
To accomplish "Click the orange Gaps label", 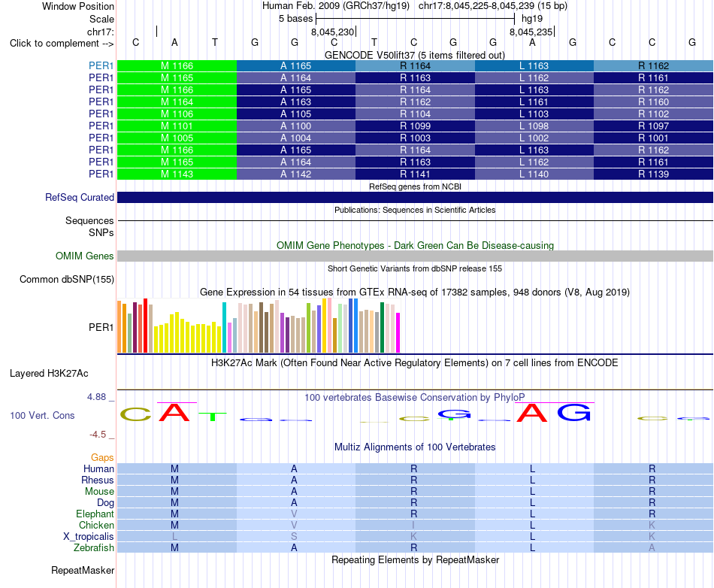I will tap(102, 457).
